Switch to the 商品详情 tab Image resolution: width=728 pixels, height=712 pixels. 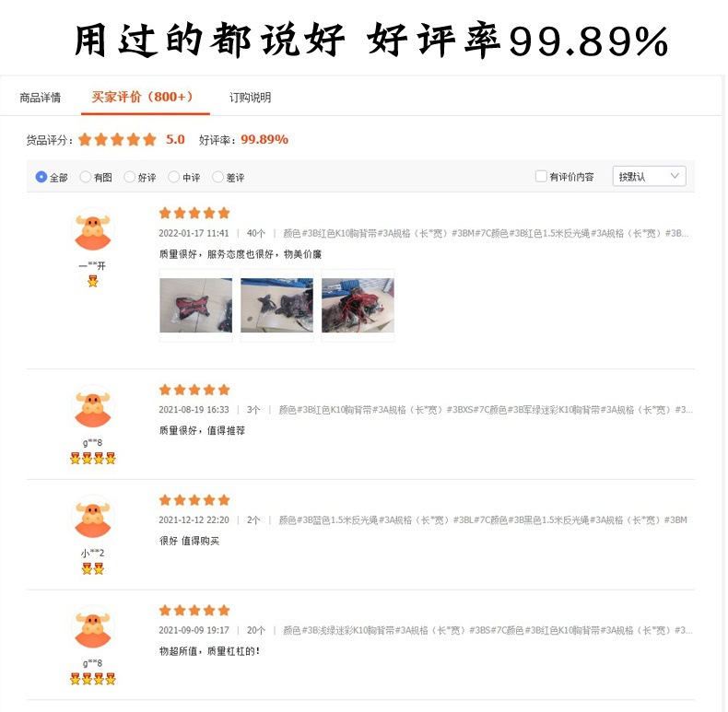click(x=41, y=98)
